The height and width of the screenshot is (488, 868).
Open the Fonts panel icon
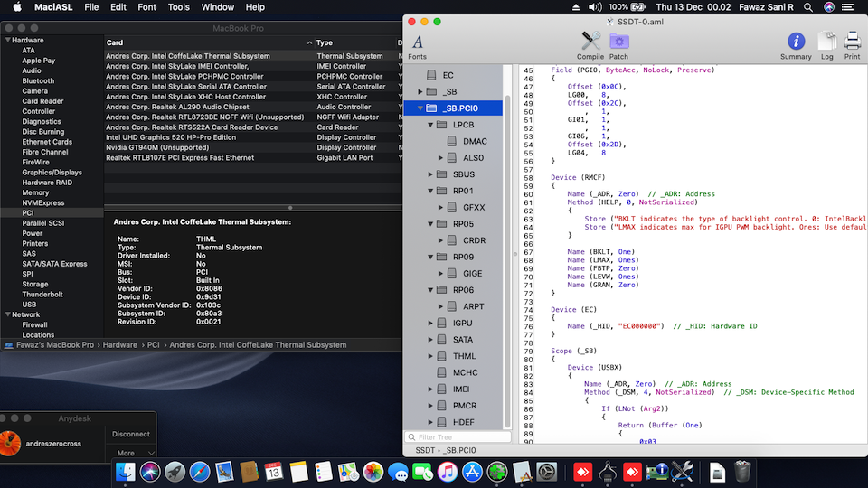point(417,43)
